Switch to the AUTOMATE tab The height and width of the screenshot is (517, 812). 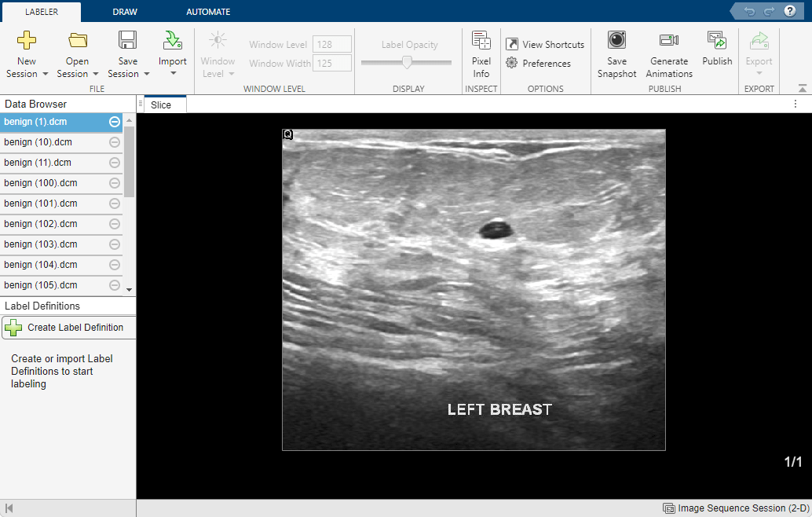pyautogui.click(x=208, y=12)
